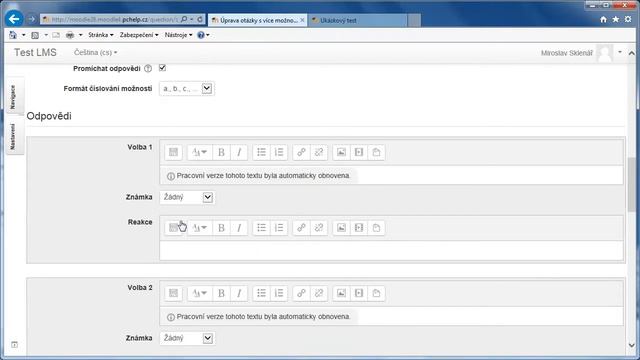Insert numbered list in Reakce editor
This screenshot has width=640, height=360.
tap(279, 227)
